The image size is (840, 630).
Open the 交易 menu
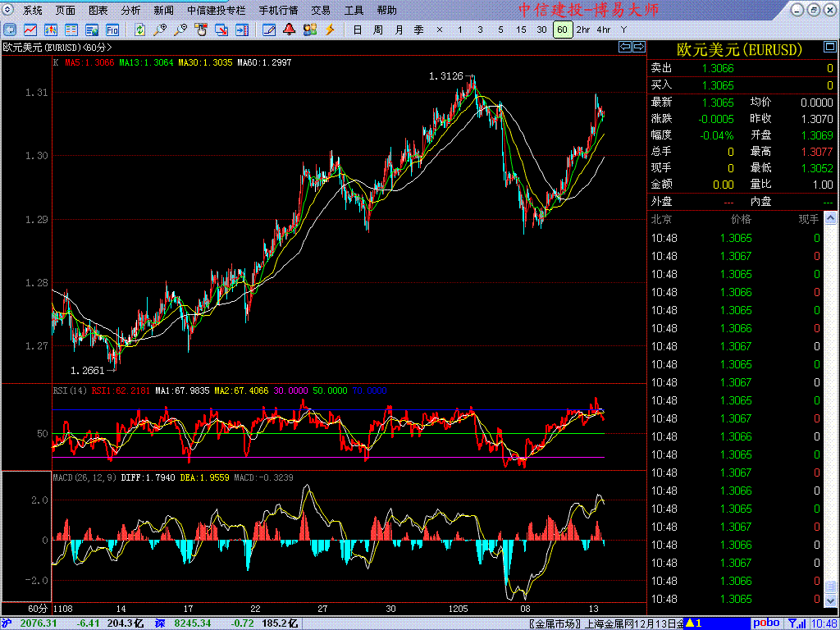tap(321, 11)
